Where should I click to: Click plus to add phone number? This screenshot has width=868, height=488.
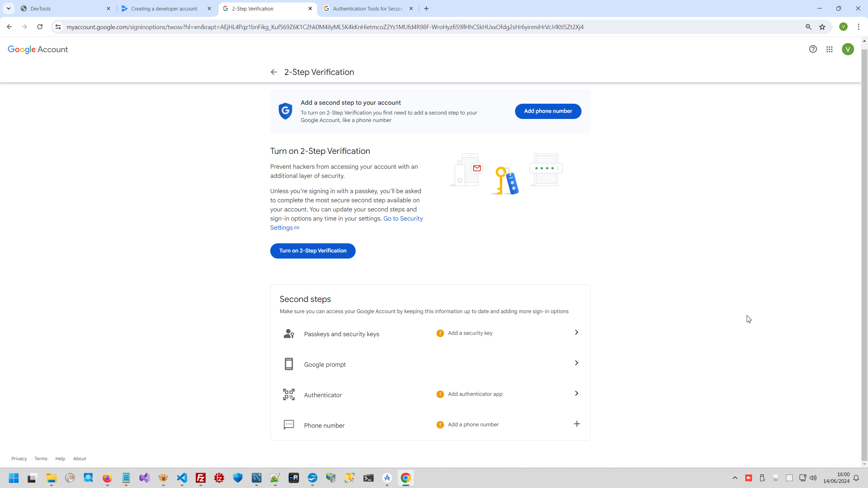[576, 424]
